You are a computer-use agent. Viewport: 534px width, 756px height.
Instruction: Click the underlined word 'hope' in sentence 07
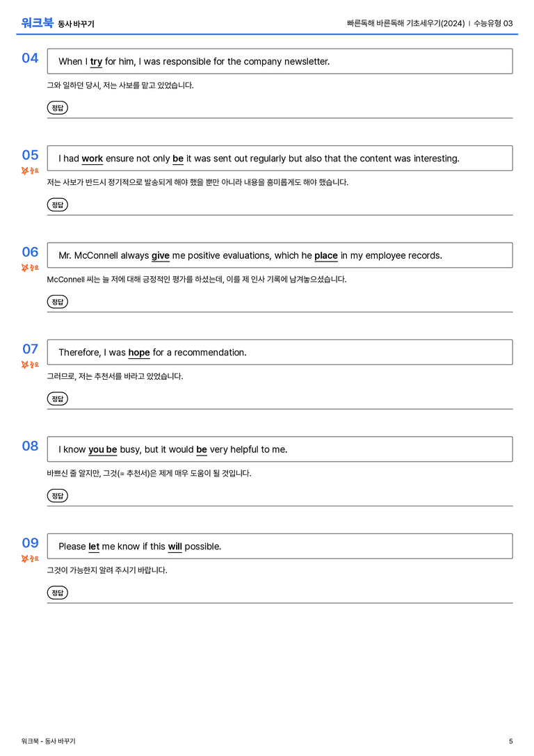tap(139, 353)
